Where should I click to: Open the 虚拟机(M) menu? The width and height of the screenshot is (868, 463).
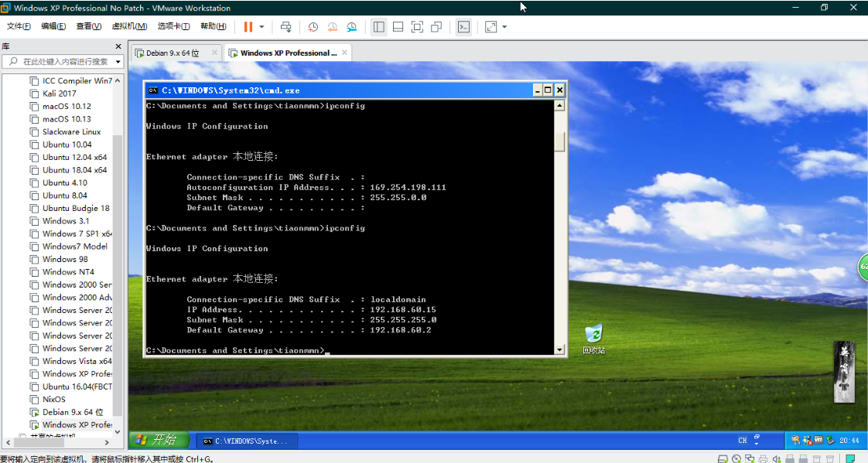(129, 26)
